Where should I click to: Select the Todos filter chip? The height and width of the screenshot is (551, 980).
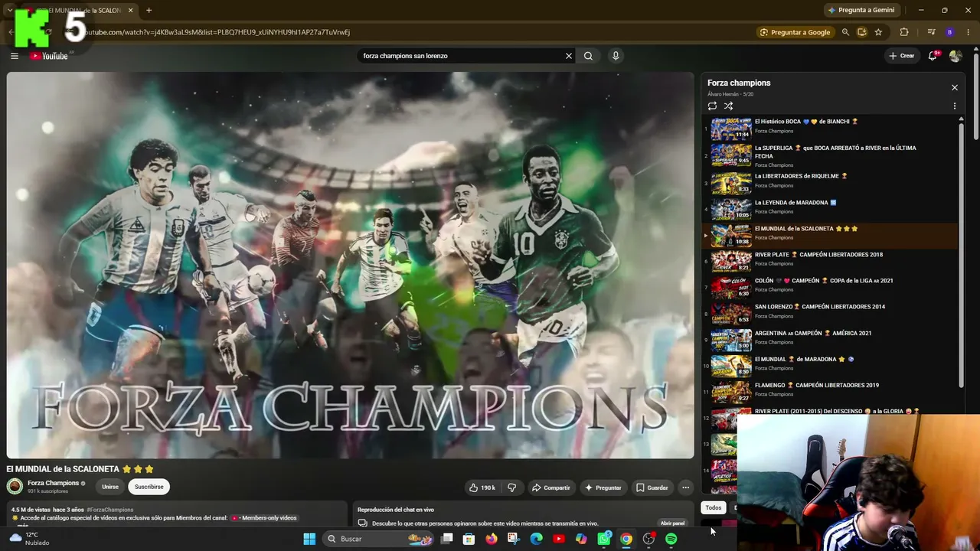tap(714, 507)
